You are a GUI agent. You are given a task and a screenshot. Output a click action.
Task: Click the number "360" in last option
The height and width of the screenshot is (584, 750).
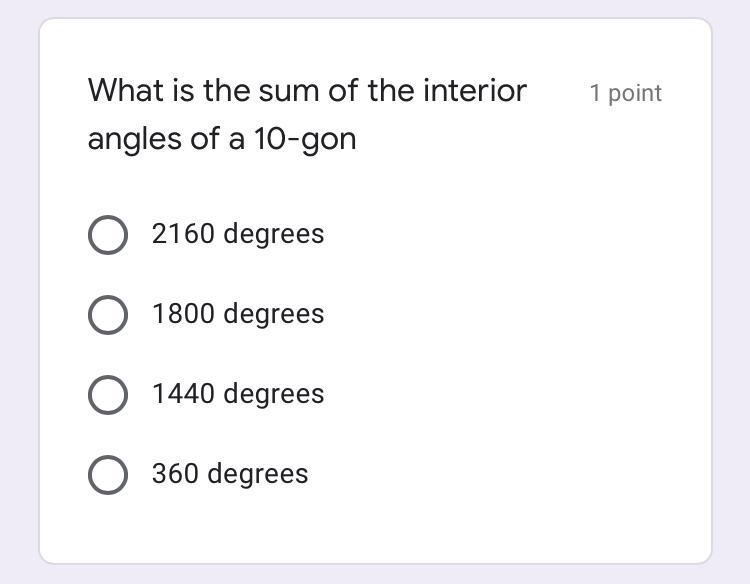[174, 474]
